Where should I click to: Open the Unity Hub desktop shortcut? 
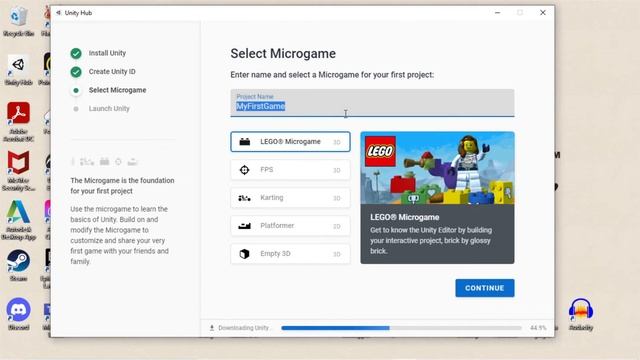[18, 70]
